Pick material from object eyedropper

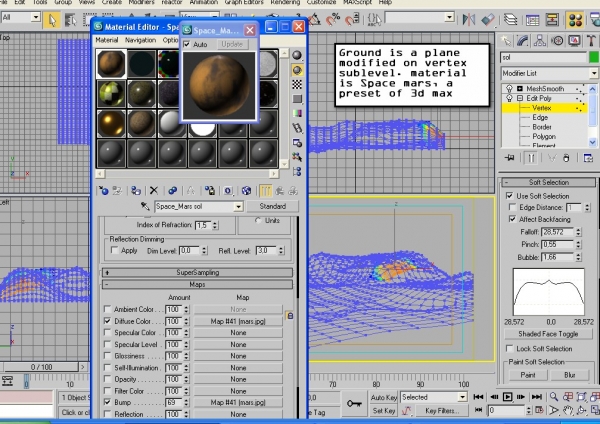[145, 206]
